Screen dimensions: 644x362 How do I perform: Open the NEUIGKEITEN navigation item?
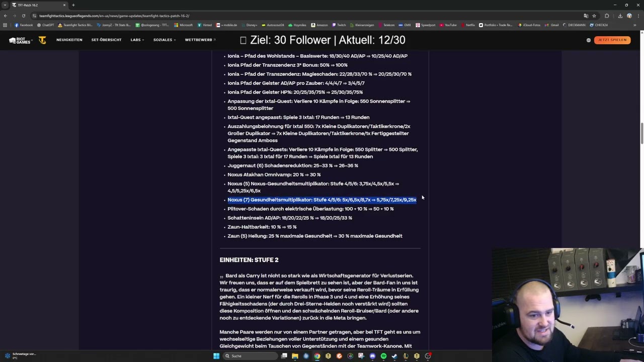click(x=69, y=40)
